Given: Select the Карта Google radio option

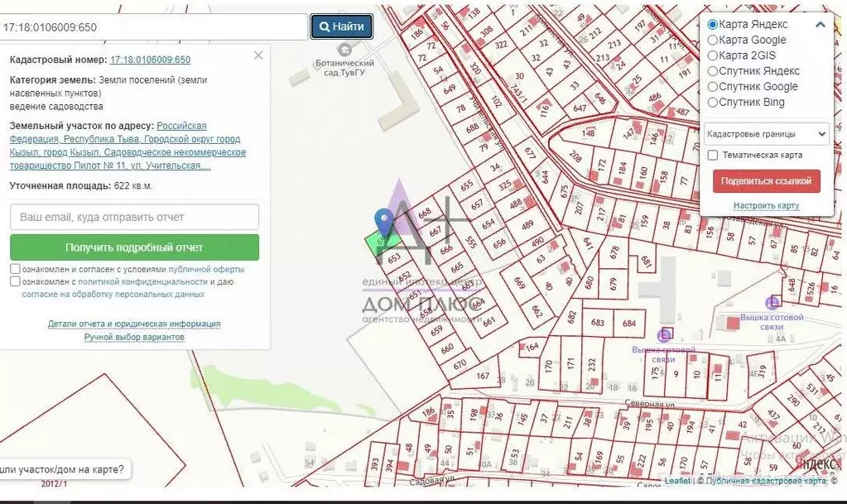Looking at the screenshot, I should 713,40.
